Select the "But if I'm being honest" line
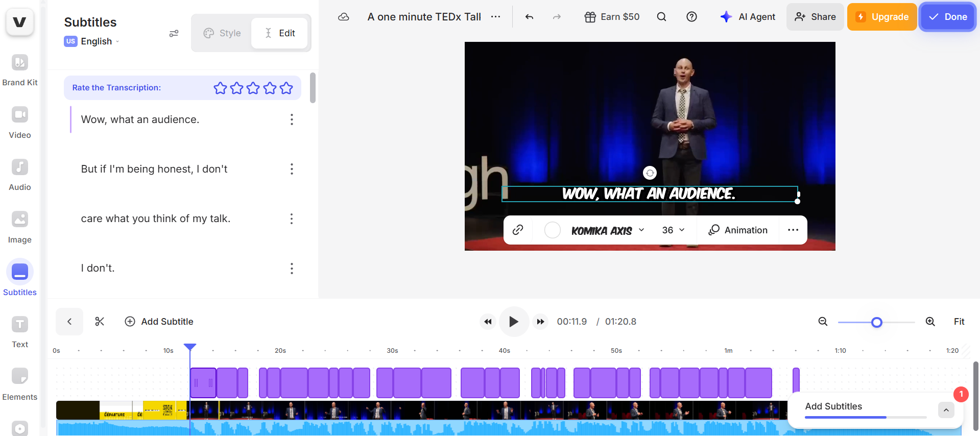The width and height of the screenshot is (980, 436). pos(154,169)
